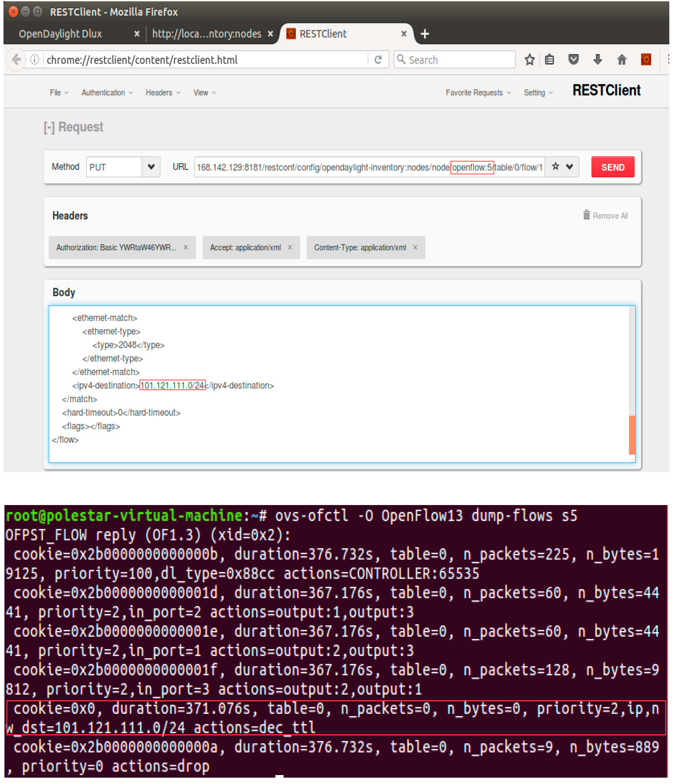The height and width of the screenshot is (784, 675).
Task: Click into the request URL field
Action: (x=369, y=167)
